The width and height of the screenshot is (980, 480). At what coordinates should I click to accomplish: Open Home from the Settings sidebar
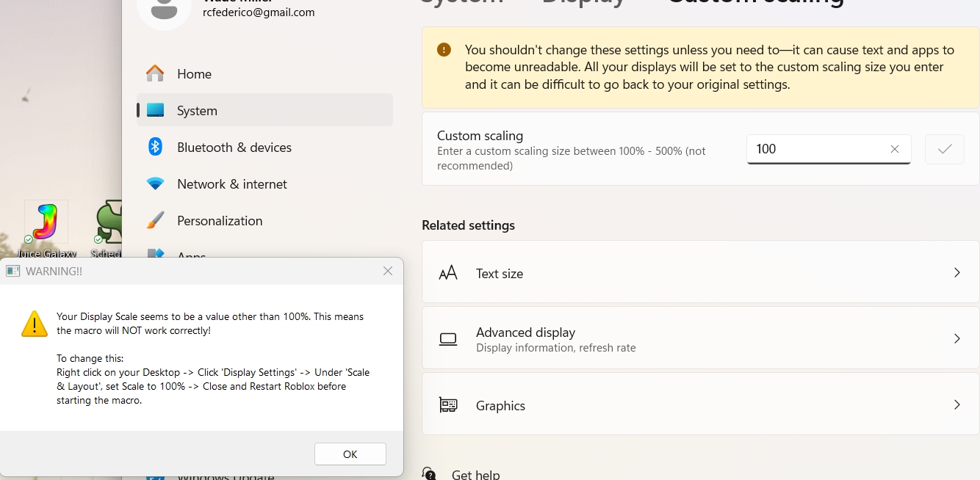click(x=193, y=73)
